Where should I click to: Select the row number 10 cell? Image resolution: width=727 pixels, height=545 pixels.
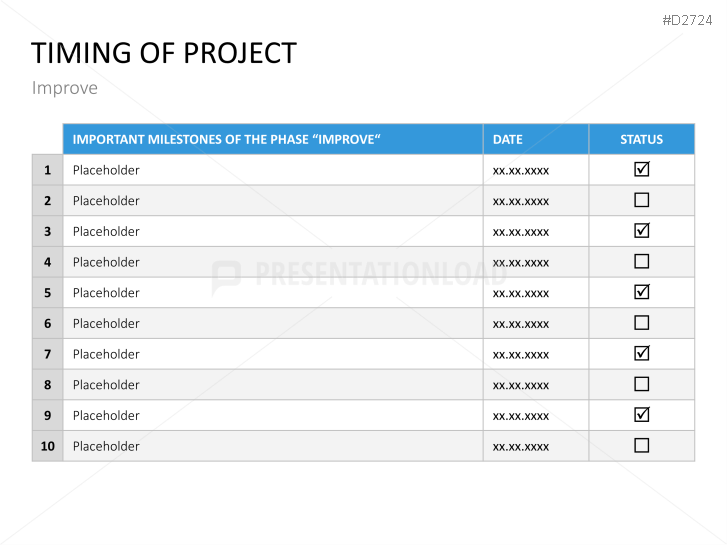coord(47,446)
